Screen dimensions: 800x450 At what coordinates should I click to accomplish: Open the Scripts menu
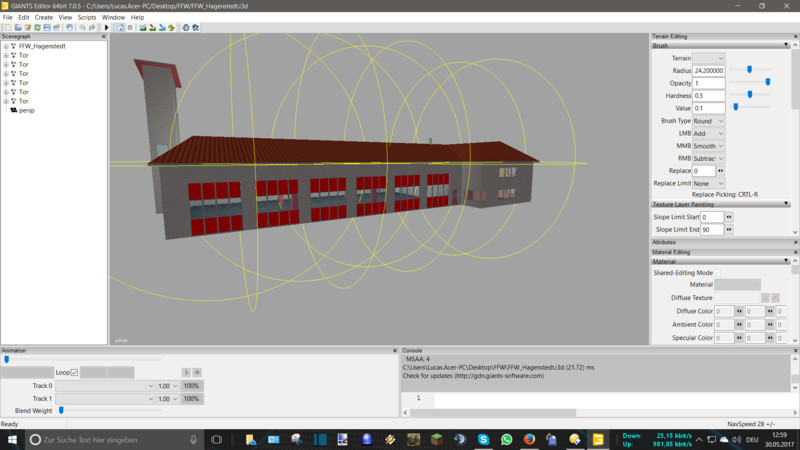click(x=87, y=17)
